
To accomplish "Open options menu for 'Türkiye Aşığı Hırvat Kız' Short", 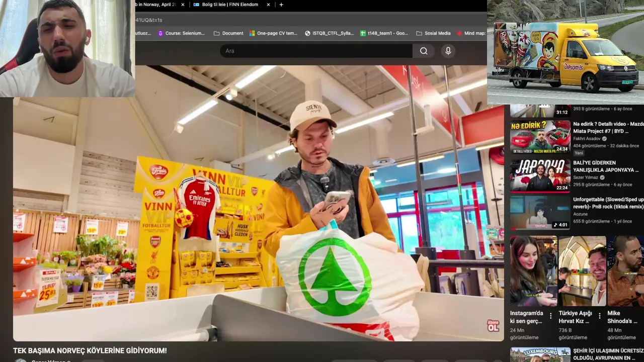I will (x=599, y=316).
